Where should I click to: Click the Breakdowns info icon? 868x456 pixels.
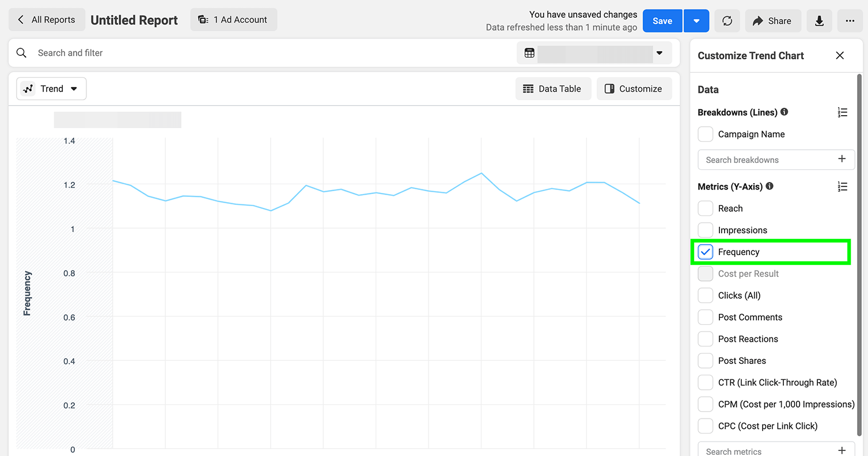click(x=784, y=112)
